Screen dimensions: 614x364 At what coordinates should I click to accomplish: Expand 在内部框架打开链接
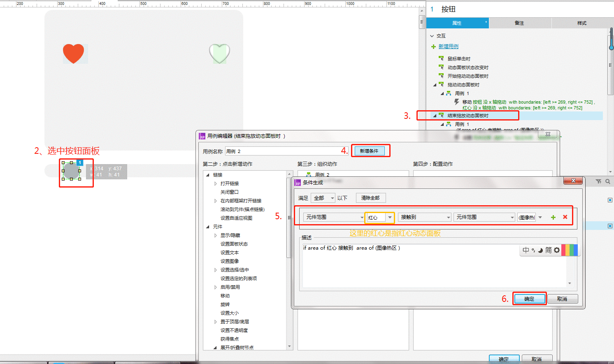(215, 201)
